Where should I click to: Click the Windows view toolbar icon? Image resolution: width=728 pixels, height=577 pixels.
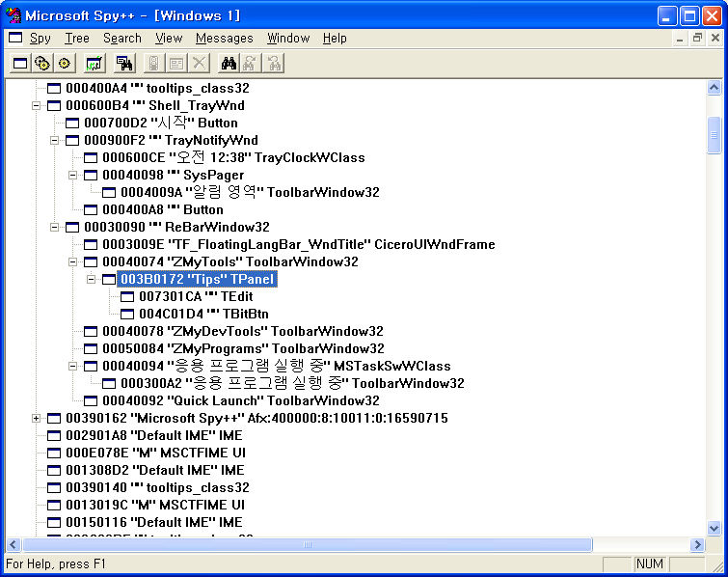(20, 64)
